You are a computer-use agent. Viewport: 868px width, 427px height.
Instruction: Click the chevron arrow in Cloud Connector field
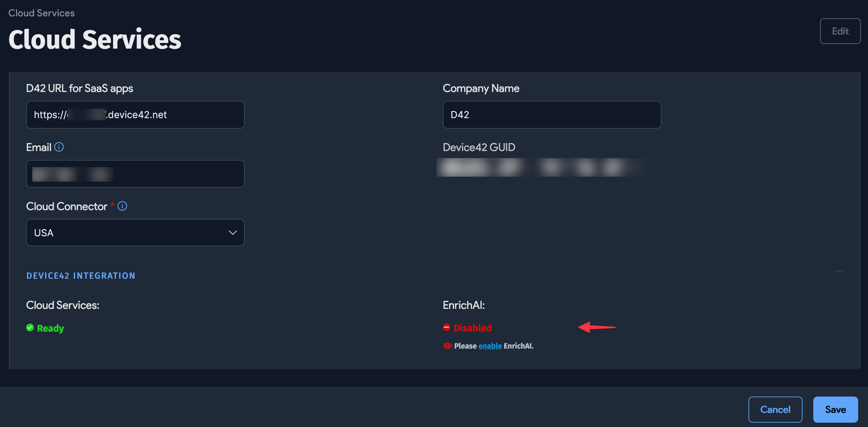pos(232,233)
